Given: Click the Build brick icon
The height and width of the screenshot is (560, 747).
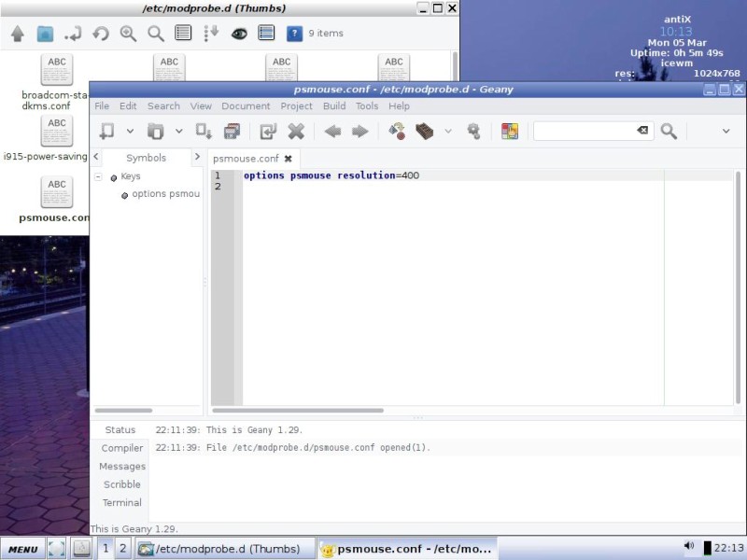Looking at the screenshot, I should tap(425, 131).
